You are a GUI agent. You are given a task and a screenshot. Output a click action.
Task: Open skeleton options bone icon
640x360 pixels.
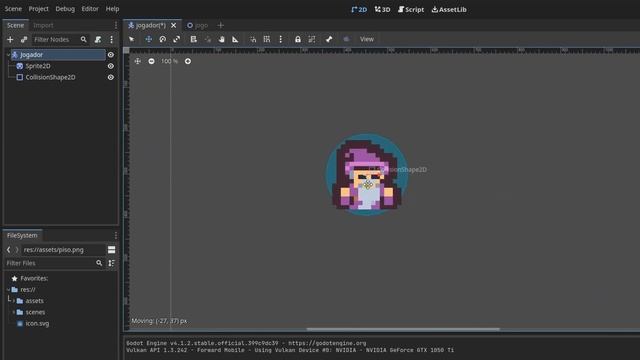[x=329, y=39]
